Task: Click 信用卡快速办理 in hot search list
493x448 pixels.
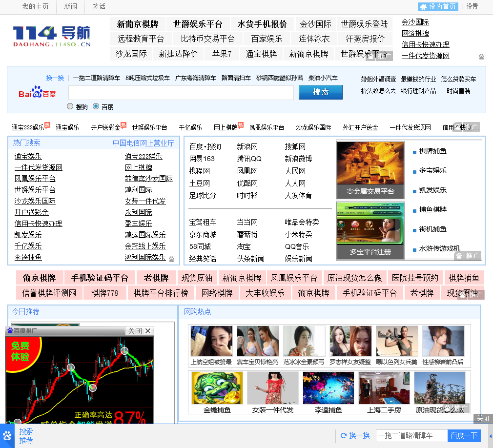Action: tap(38, 223)
